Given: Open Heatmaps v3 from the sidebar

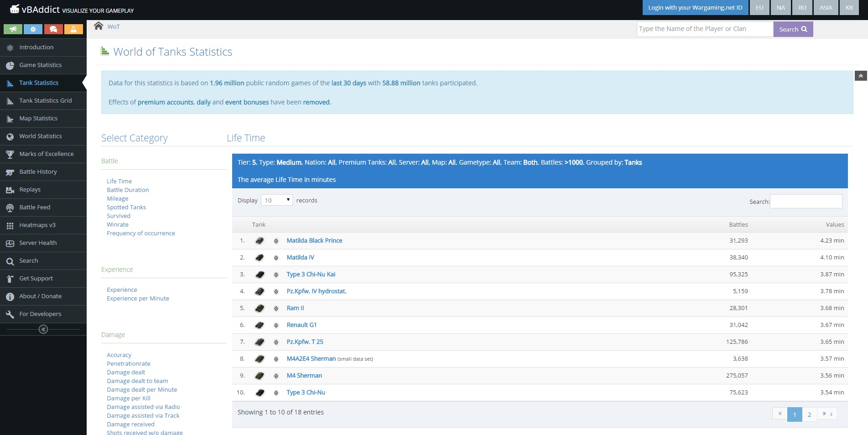Looking at the screenshot, I should click(37, 225).
